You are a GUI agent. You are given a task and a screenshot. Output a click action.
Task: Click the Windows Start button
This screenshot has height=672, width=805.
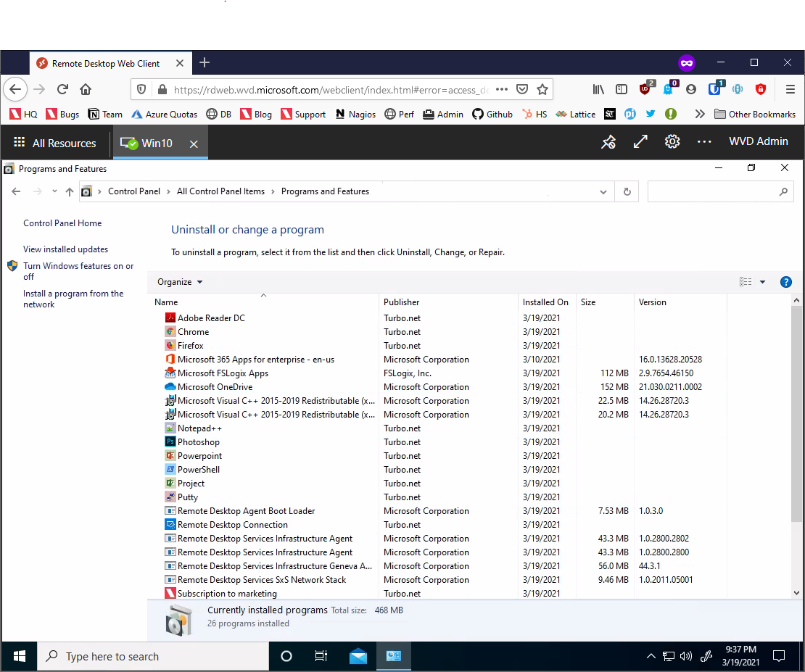20,656
